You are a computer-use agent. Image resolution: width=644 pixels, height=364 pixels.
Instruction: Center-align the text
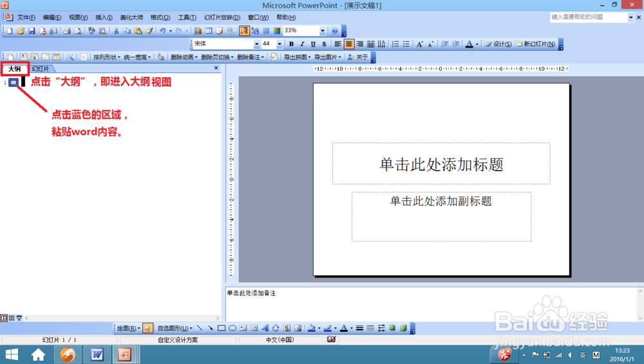click(348, 44)
